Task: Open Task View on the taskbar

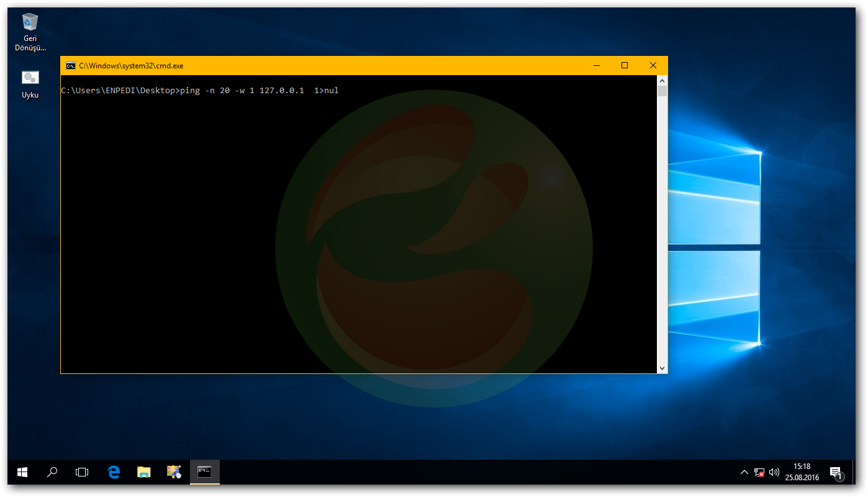Action: click(x=82, y=472)
